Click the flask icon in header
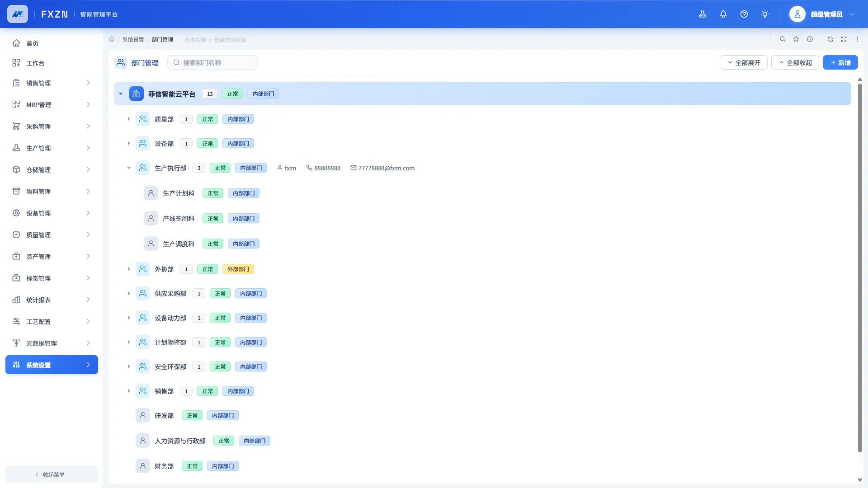 coord(703,14)
